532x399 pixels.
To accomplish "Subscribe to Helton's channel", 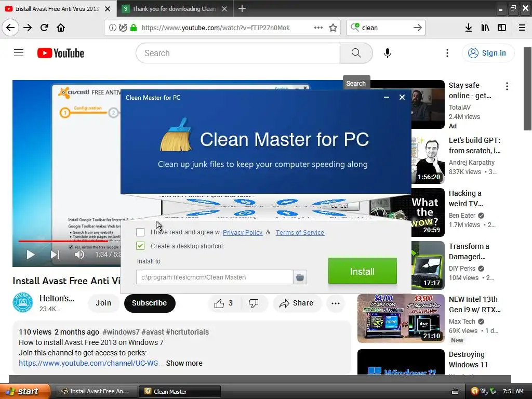I will pos(150,303).
